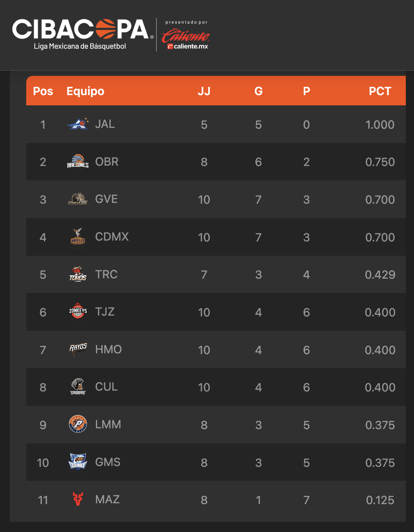414x532 pixels.
Task: Click the MAZ team name
Action: tap(107, 500)
